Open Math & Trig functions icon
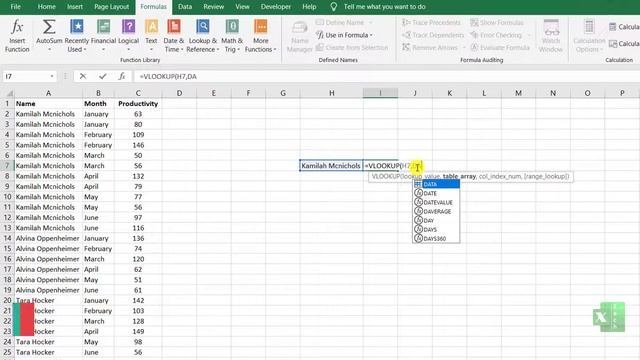640x360 pixels. [x=232, y=27]
